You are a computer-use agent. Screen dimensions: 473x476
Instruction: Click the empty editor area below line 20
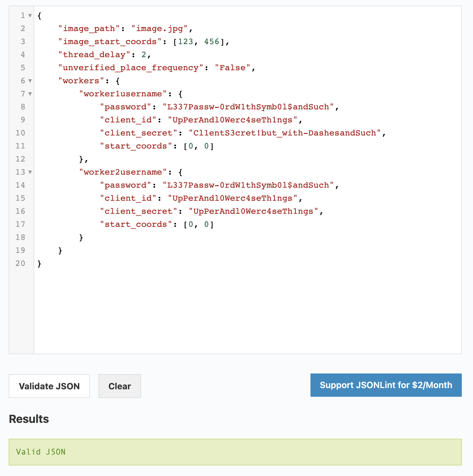pos(247,311)
